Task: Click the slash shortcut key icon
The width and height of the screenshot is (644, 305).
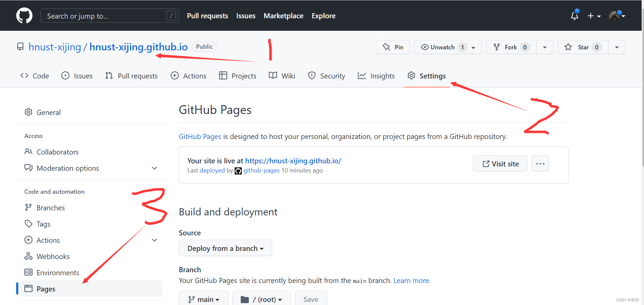Action: coord(171,16)
